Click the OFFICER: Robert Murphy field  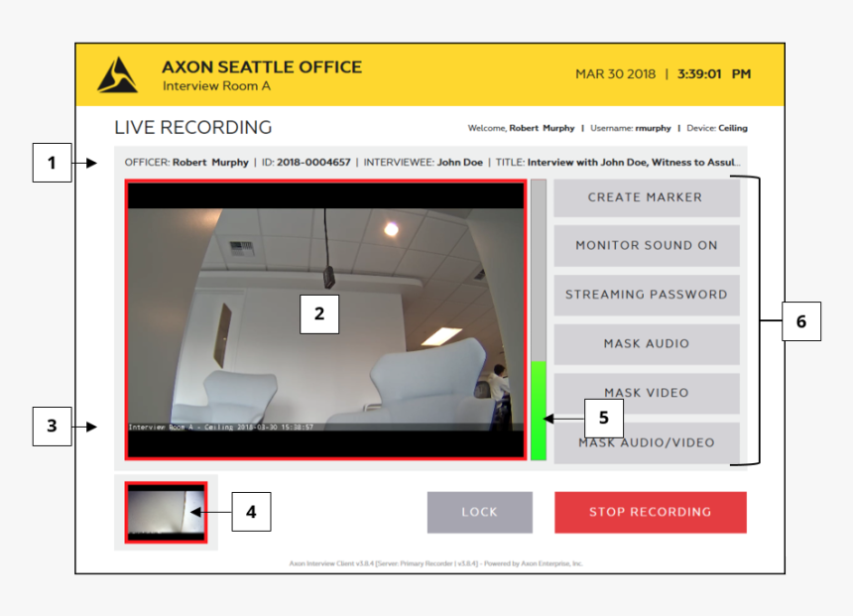click(x=186, y=162)
